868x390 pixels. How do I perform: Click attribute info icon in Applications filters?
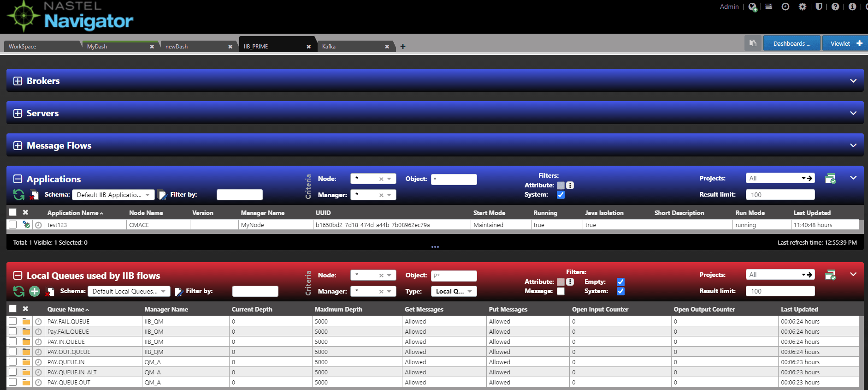pyautogui.click(x=570, y=186)
